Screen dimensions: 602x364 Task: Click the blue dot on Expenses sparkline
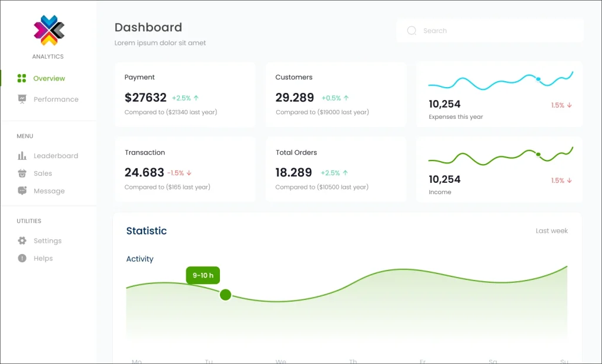click(539, 79)
